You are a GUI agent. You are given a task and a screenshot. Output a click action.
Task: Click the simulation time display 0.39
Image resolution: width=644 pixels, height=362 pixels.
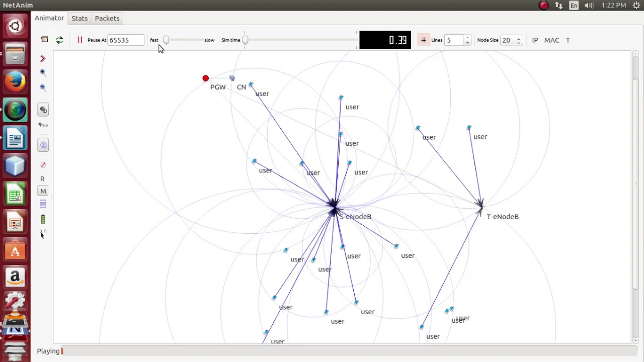tap(385, 40)
